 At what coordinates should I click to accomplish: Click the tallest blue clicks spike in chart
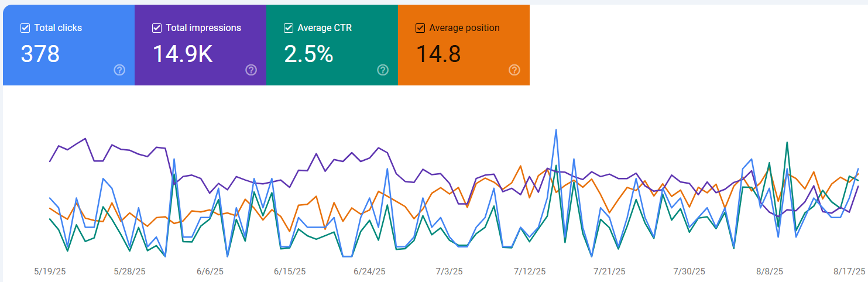pos(555,130)
